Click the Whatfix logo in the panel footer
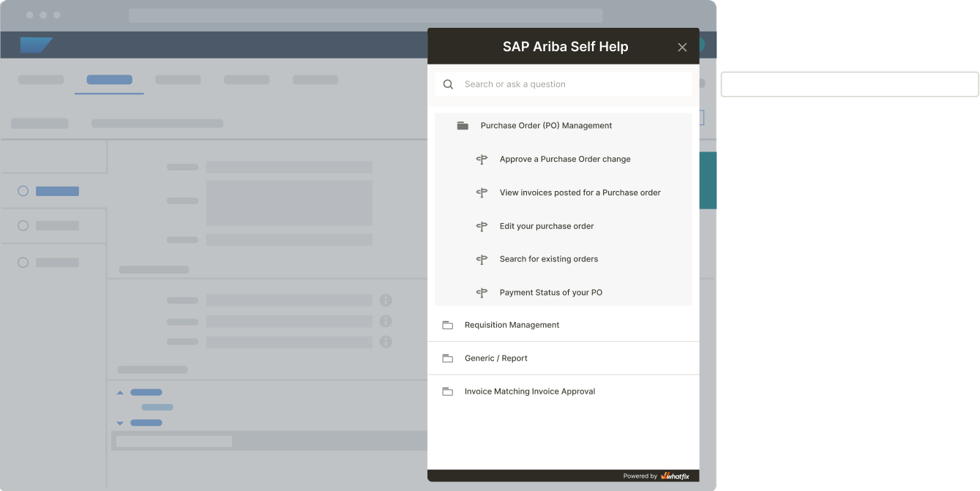 pyautogui.click(x=673, y=475)
